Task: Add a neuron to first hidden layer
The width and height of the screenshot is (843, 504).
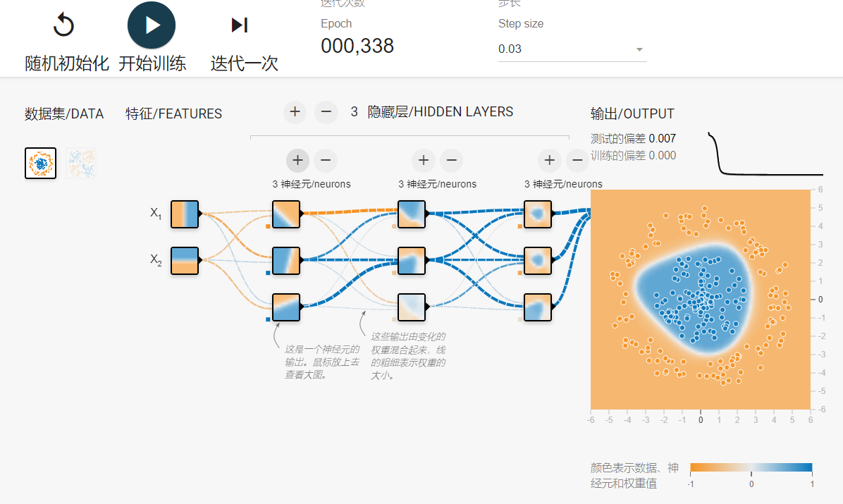Action: click(297, 161)
